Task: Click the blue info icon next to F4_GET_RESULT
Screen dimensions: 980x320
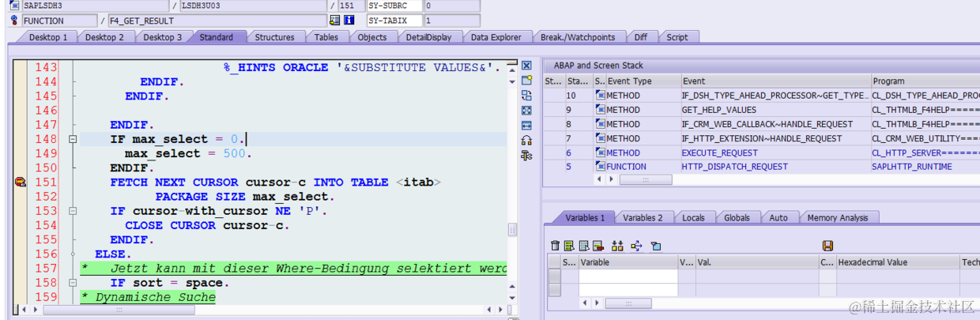Action: pyautogui.click(x=349, y=21)
